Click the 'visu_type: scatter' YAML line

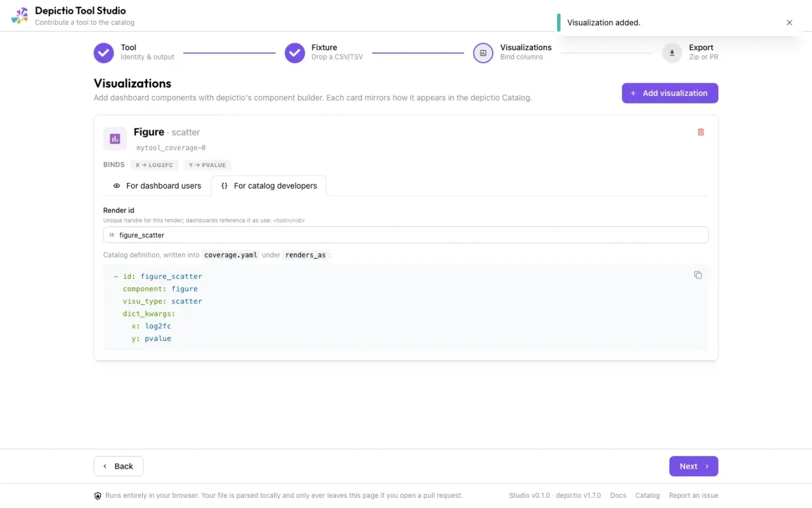pos(162,301)
